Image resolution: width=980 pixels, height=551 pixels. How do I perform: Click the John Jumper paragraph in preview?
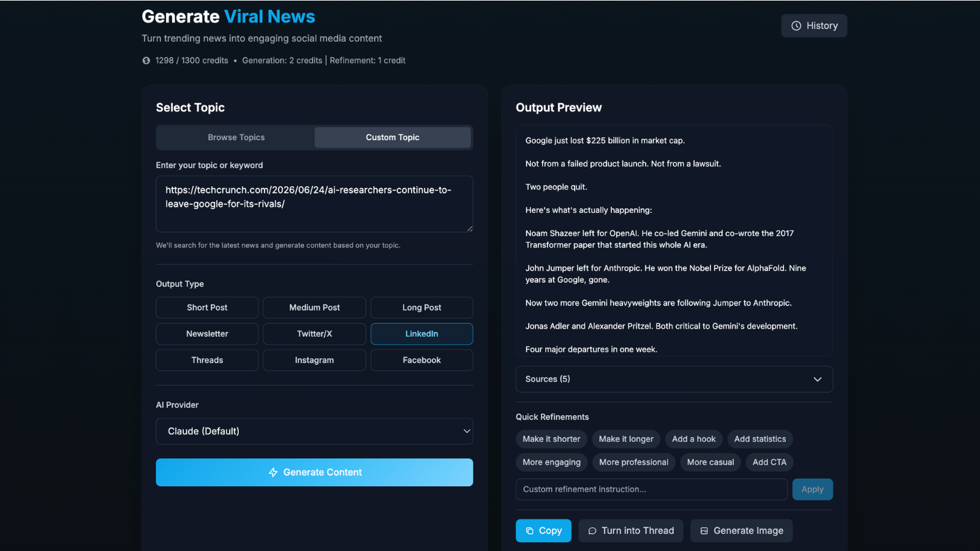pyautogui.click(x=666, y=274)
